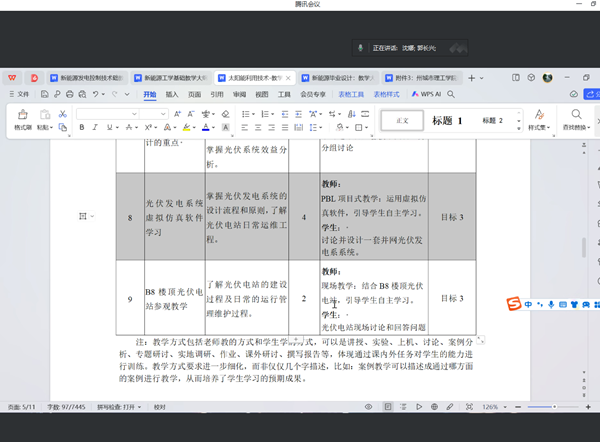Open the File (文件) menu

point(19,94)
